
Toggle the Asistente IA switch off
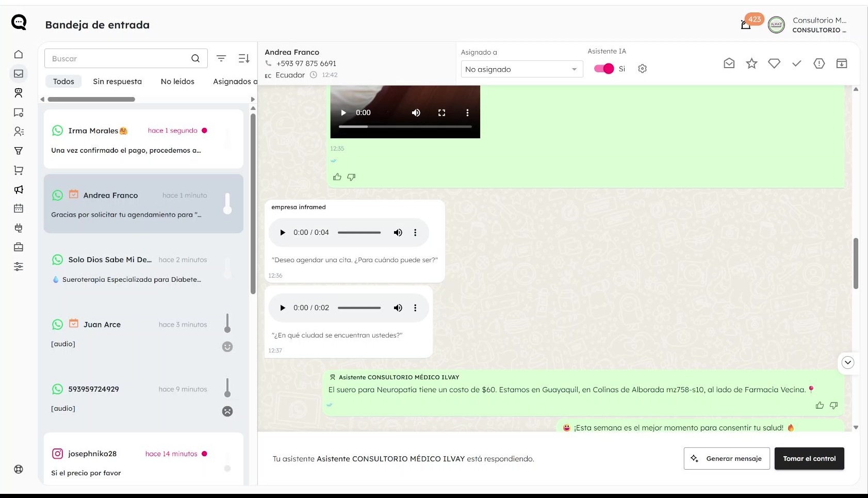coord(603,69)
